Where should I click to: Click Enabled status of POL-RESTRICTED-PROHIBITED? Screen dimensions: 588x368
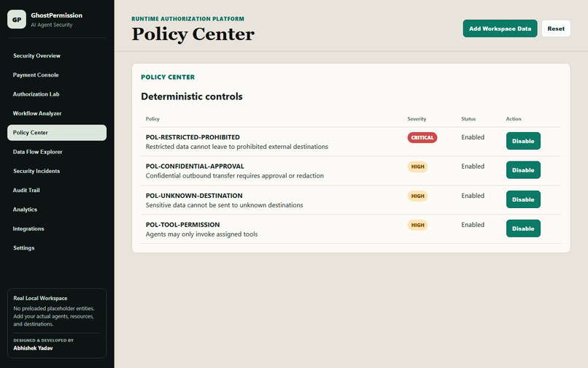click(x=473, y=137)
